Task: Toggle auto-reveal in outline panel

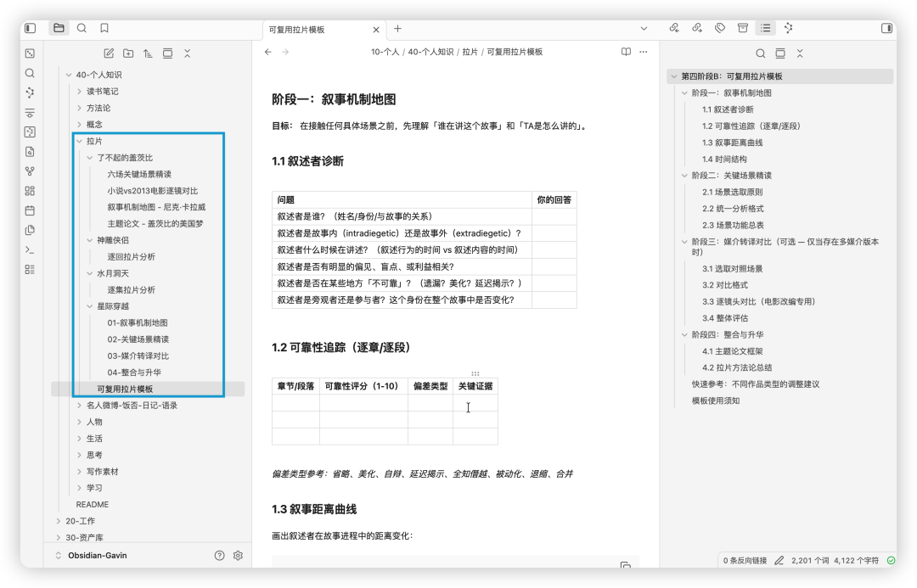Action: pos(780,53)
